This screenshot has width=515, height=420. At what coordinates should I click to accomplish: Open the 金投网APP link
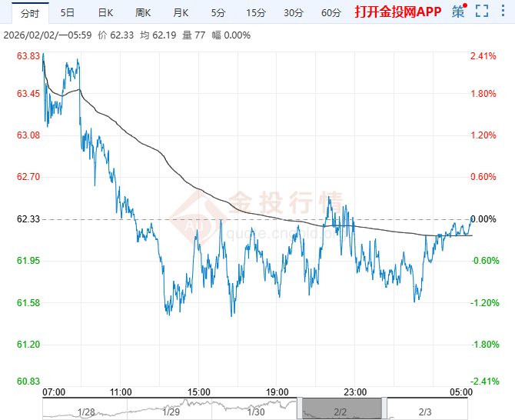pyautogui.click(x=397, y=12)
